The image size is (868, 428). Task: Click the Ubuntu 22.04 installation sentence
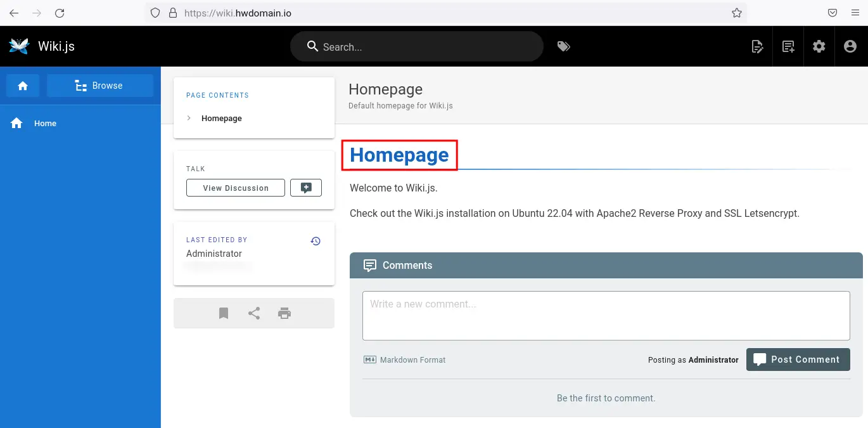click(575, 214)
